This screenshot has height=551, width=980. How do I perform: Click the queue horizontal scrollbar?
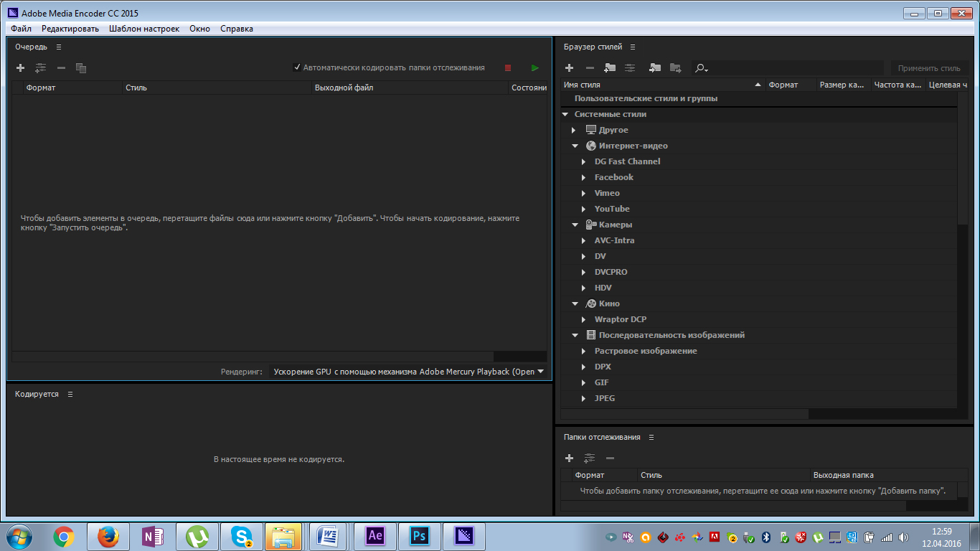253,357
